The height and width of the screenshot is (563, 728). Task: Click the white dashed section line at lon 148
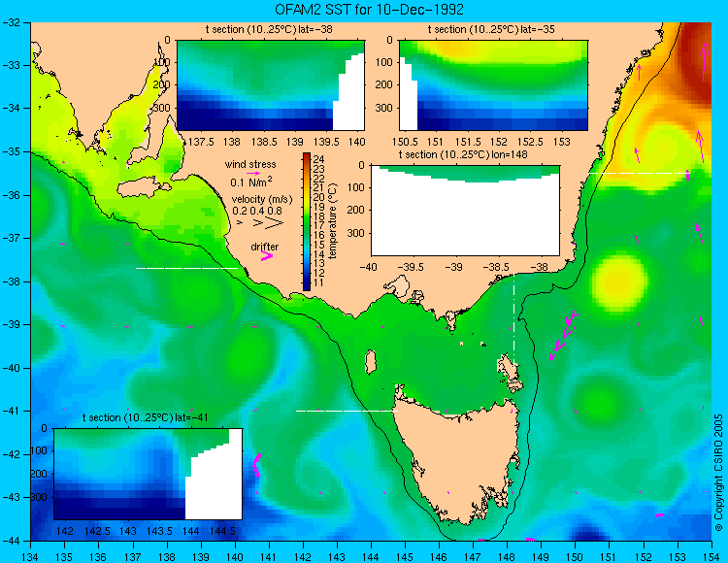(x=513, y=320)
